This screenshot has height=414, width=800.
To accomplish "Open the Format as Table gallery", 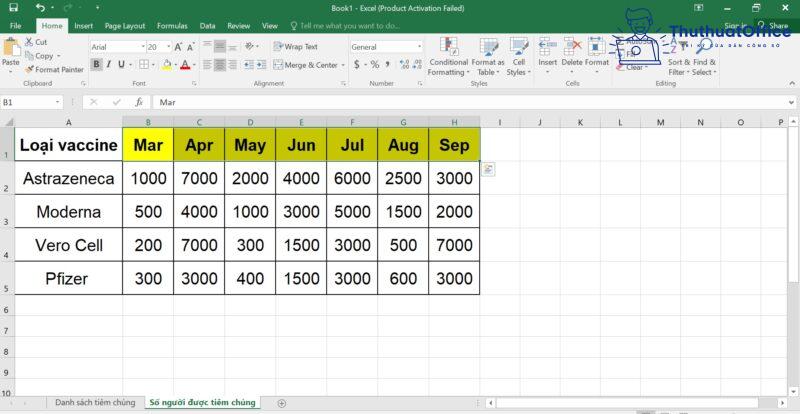I will [x=488, y=57].
